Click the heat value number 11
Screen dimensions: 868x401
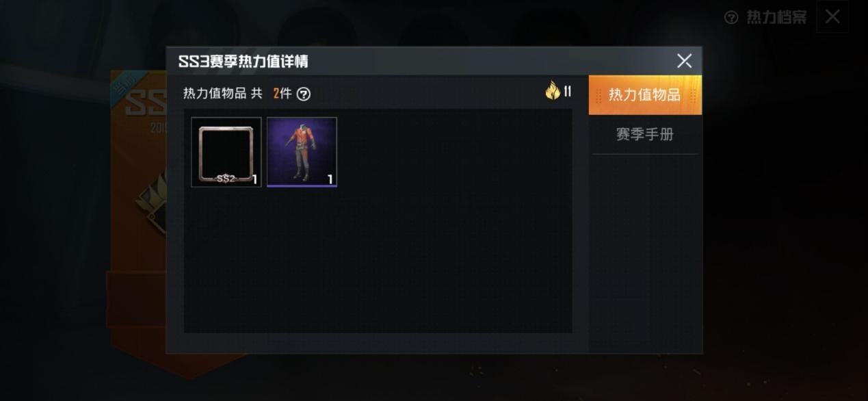[567, 92]
